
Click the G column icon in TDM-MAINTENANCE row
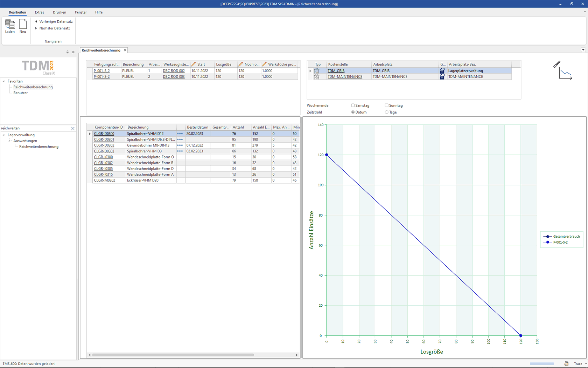442,77
